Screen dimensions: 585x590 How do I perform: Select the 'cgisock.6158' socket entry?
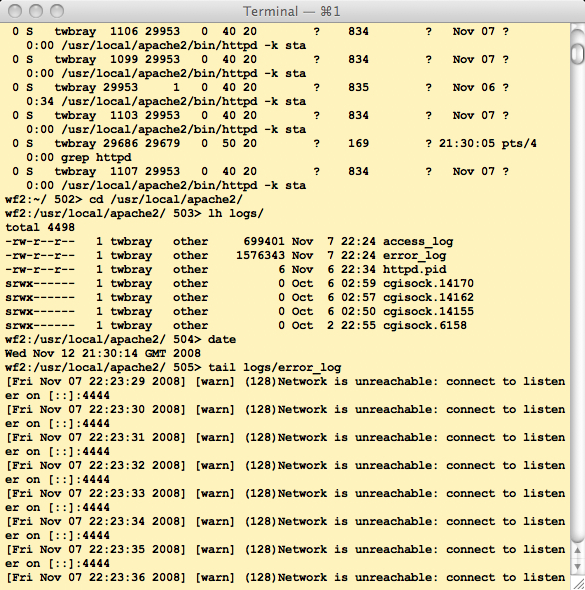[x=425, y=325]
